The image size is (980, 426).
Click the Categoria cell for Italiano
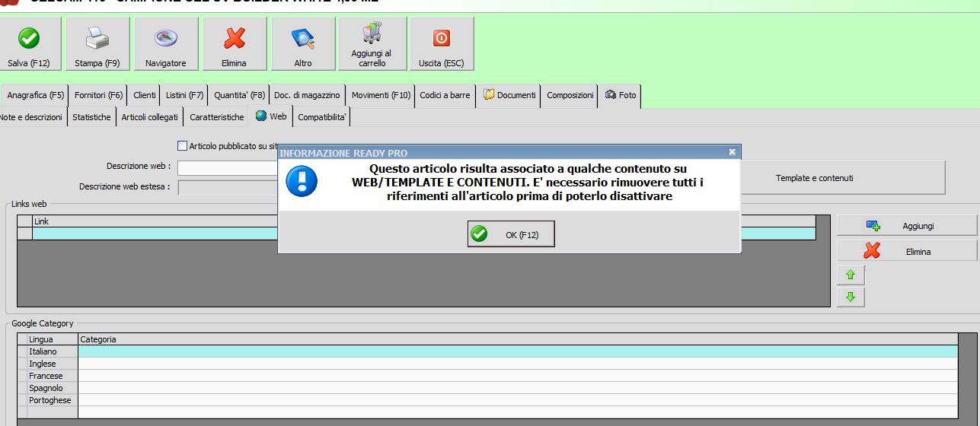(518, 351)
